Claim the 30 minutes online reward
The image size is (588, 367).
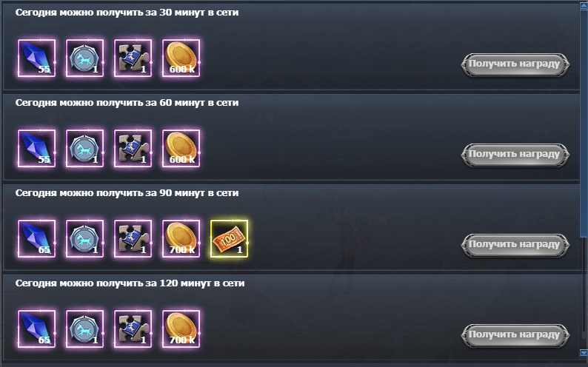point(515,64)
